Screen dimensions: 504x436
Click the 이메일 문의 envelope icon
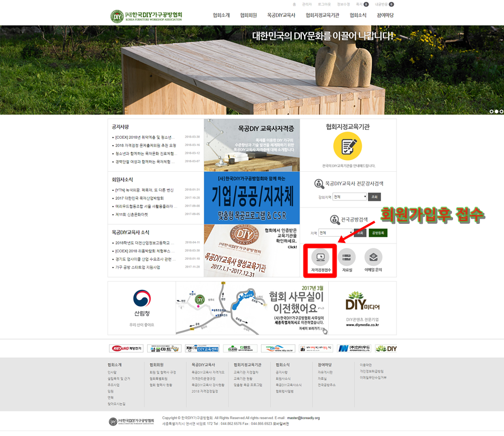click(374, 257)
